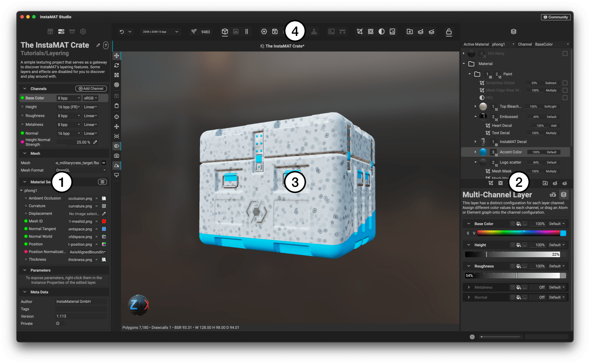The image size is (590, 364).
Task: Edit project title with the pencil icon
Action: (x=98, y=45)
